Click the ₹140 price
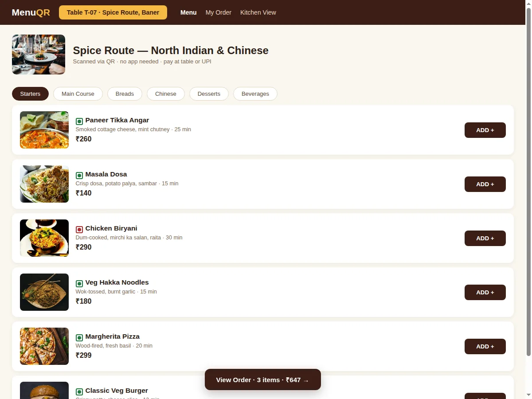Screen dimensions: 532x399 [84, 193]
